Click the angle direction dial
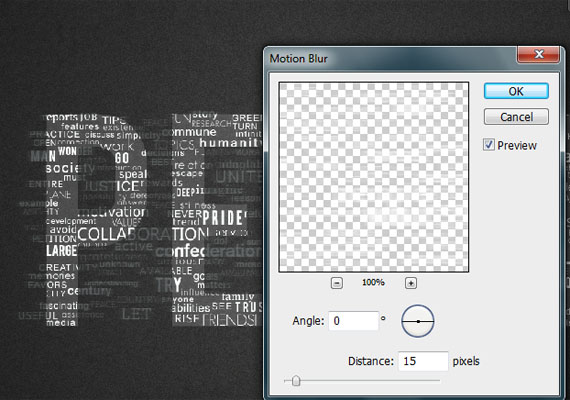Viewport: 570px width, 400px height. (418, 321)
